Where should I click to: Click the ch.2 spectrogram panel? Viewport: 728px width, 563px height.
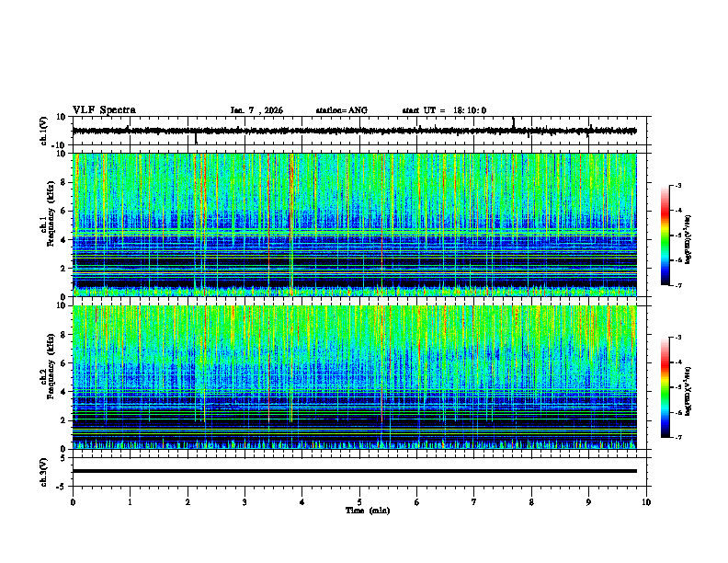pyautogui.click(x=354, y=377)
